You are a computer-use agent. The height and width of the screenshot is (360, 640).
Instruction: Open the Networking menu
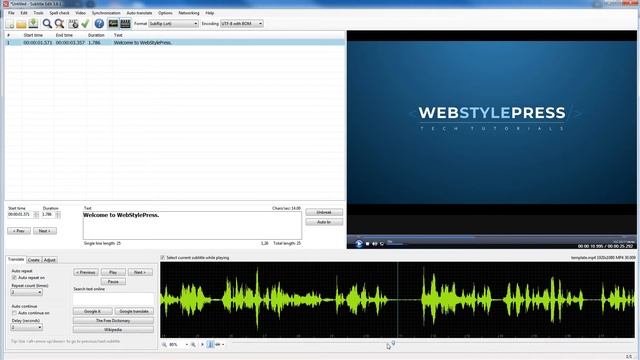click(189, 13)
